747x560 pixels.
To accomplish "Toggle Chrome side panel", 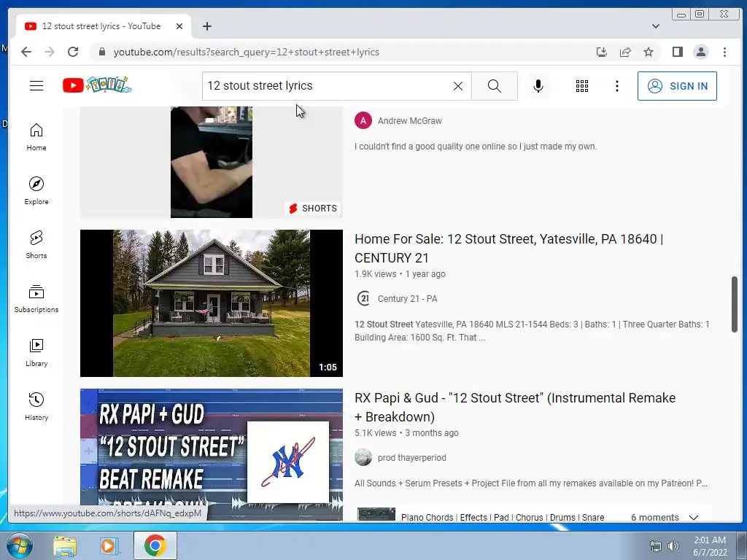I will pos(678,52).
